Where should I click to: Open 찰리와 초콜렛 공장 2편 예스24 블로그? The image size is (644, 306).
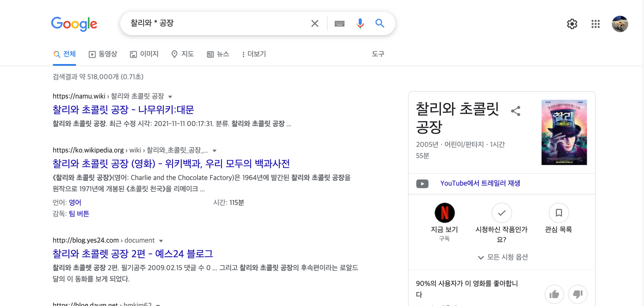point(133,254)
